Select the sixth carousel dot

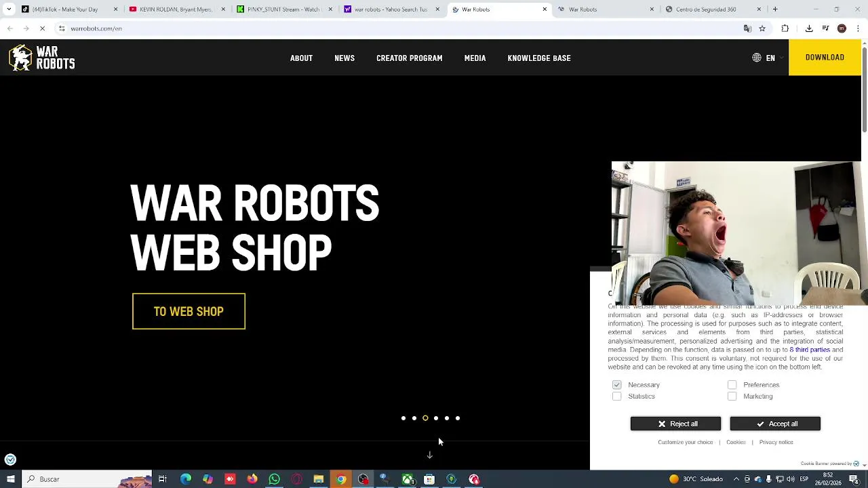458,418
